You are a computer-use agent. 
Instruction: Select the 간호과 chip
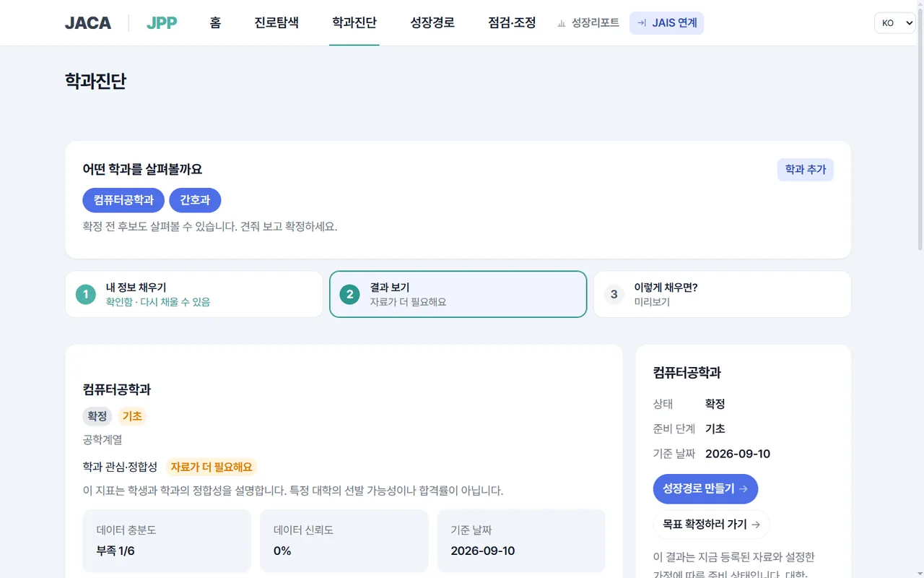[195, 200]
